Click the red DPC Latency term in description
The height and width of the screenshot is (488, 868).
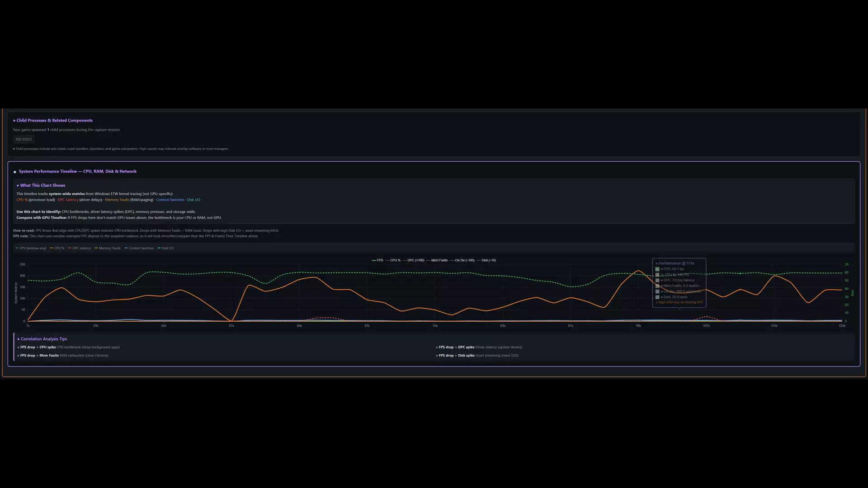[68, 200]
